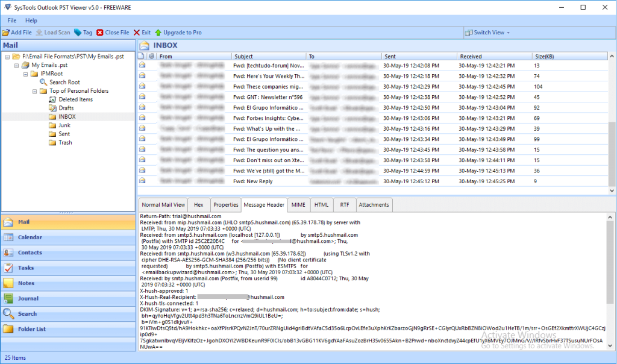The image size is (617, 364).
Task: Open the Search navigation icon
Action: coord(8,314)
